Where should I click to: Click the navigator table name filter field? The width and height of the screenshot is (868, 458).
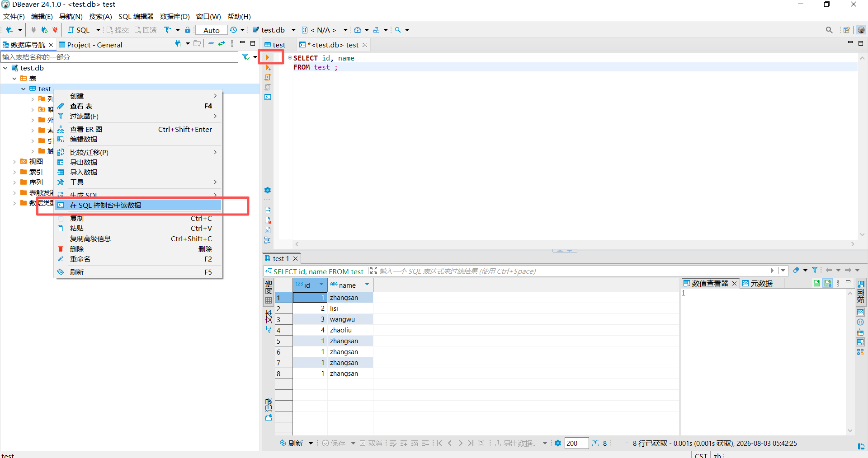(119, 57)
